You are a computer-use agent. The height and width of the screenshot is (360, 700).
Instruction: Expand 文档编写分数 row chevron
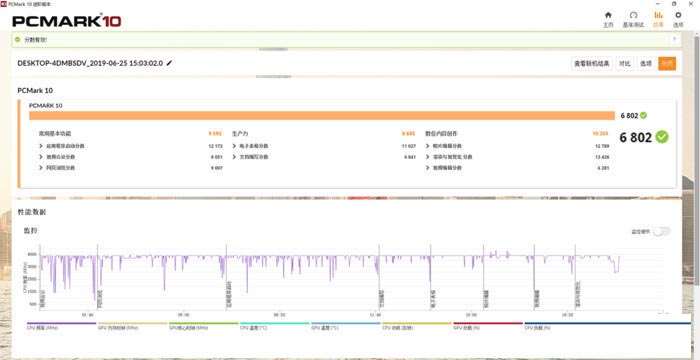pos(234,157)
